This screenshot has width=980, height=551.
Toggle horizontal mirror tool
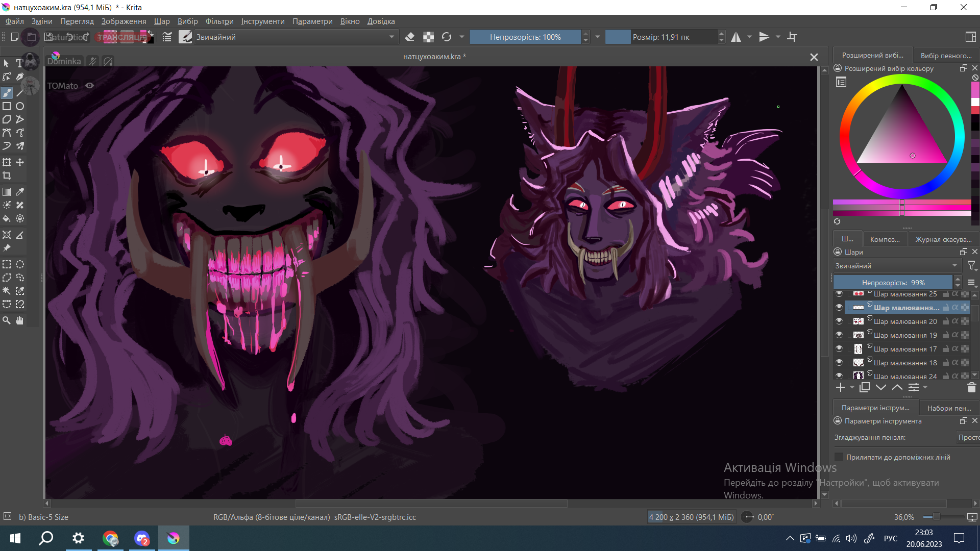pos(736,37)
